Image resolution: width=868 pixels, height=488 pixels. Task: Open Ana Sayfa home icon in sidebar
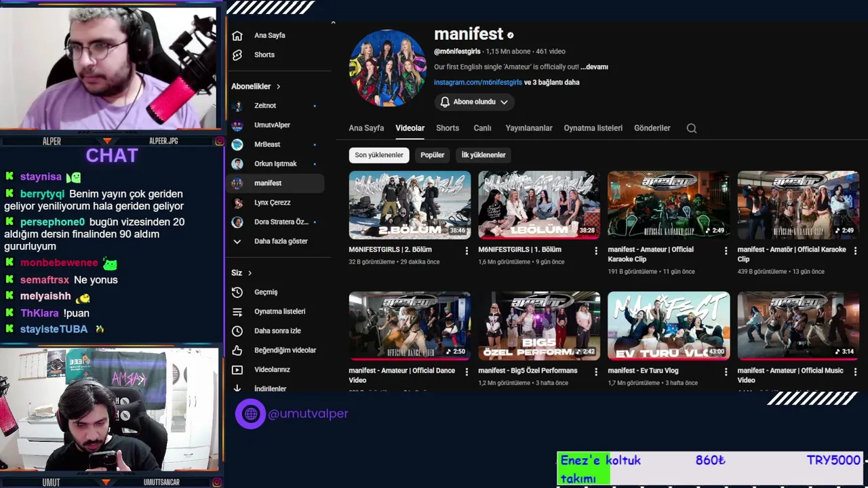[x=237, y=35]
